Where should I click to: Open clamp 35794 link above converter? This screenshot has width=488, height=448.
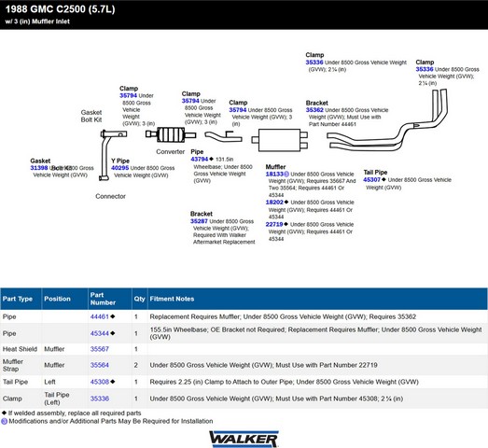tap(190, 101)
